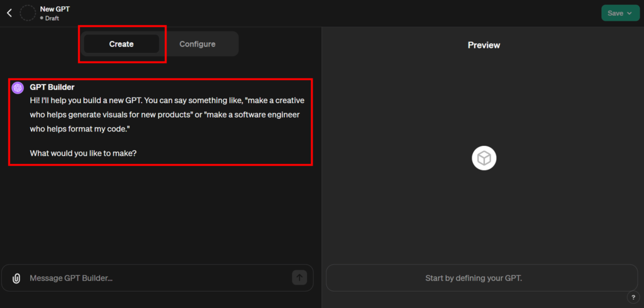Click the cube icon in Preview pane
Viewport: 644px width, 308px height.
point(484,158)
